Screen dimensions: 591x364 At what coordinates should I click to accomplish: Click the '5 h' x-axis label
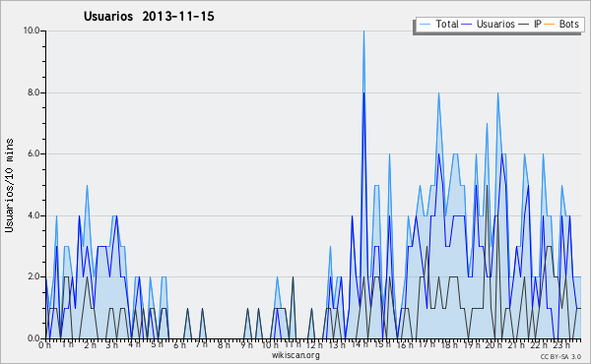point(157,344)
